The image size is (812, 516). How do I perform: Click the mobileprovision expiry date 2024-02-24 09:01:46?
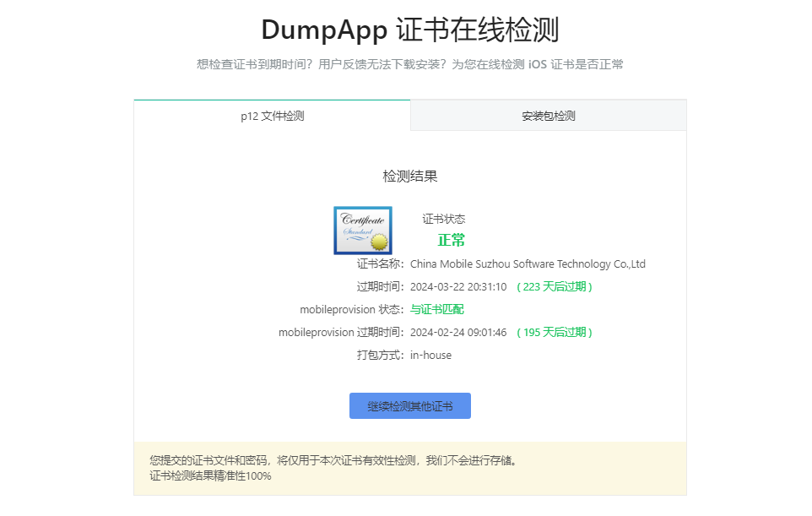tap(458, 333)
